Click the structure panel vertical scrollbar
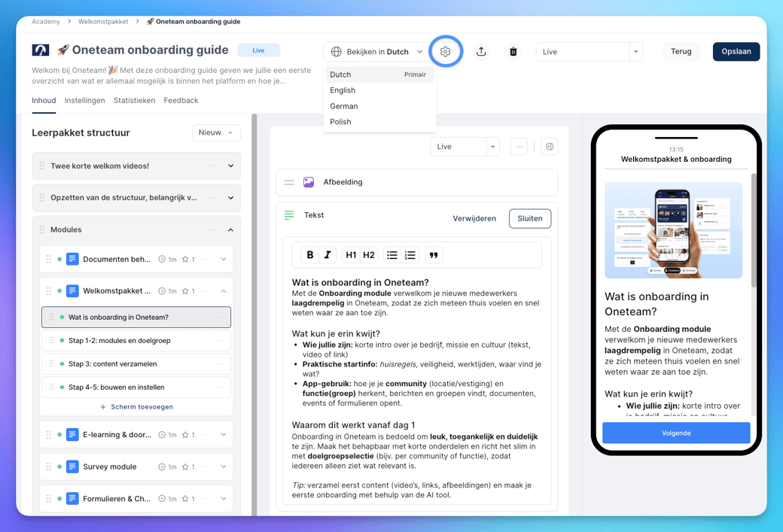Viewport: 783px width, 532px height. coord(254,315)
